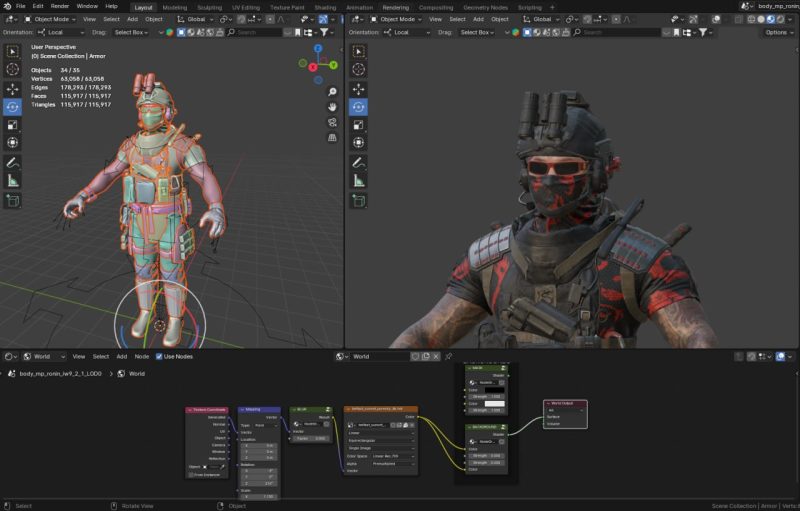
Task: Click body_mp_ronin breadcrumb in node editor
Action: click(62, 374)
